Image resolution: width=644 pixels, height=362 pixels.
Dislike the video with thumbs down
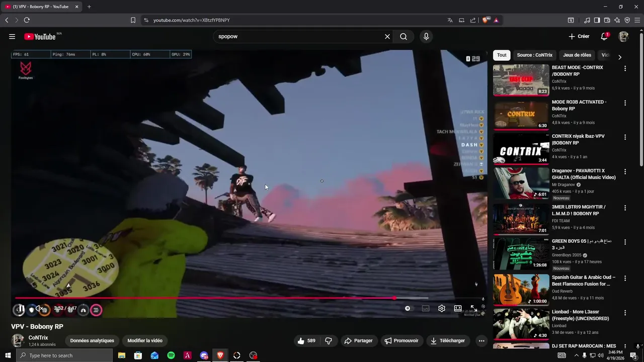click(x=329, y=340)
